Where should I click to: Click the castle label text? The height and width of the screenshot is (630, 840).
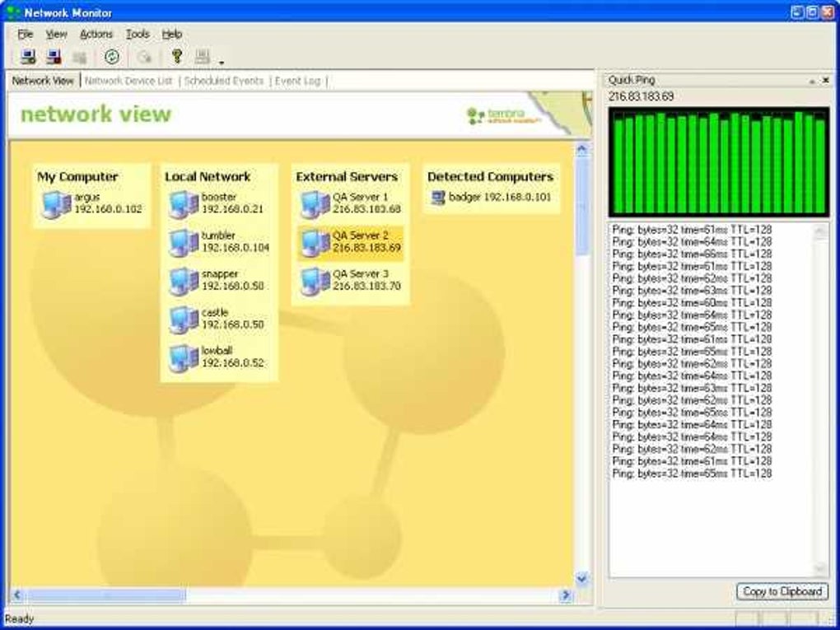click(x=215, y=312)
